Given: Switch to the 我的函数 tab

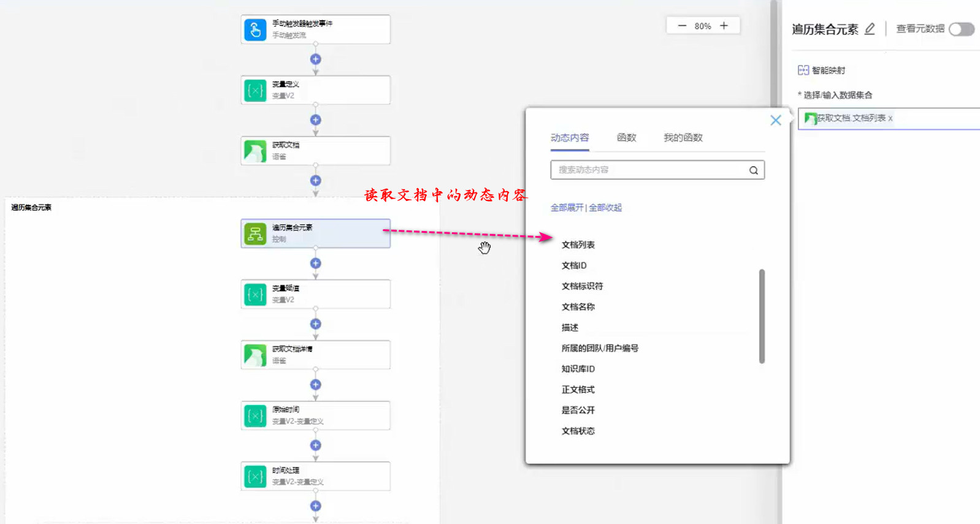Looking at the screenshot, I should [683, 138].
